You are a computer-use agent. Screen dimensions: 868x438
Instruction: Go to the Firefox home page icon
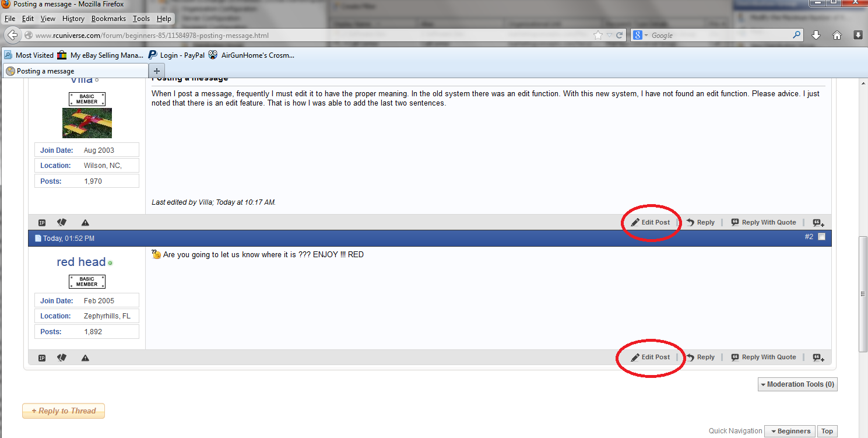tap(837, 35)
